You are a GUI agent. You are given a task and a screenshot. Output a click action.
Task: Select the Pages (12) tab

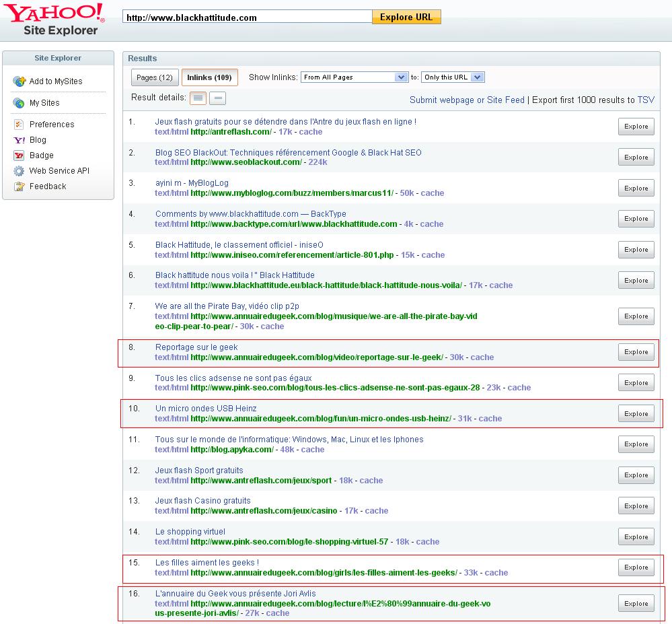coord(154,77)
